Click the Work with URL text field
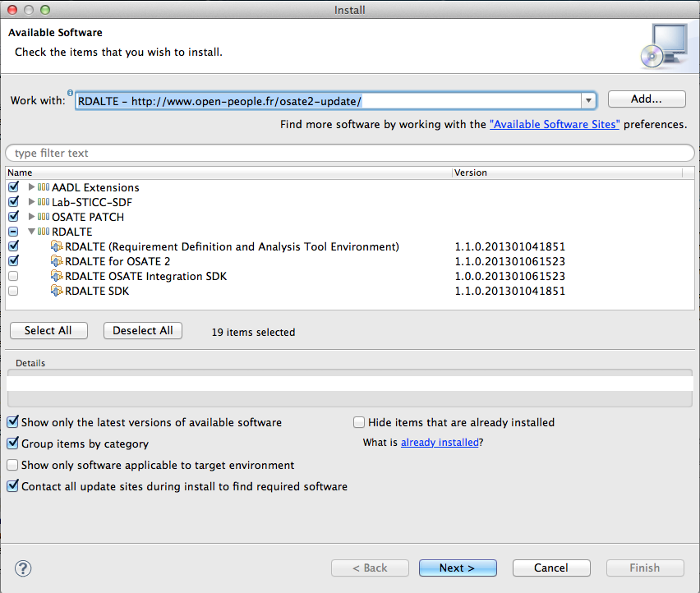Viewport: 700px width, 593px height. click(x=328, y=101)
